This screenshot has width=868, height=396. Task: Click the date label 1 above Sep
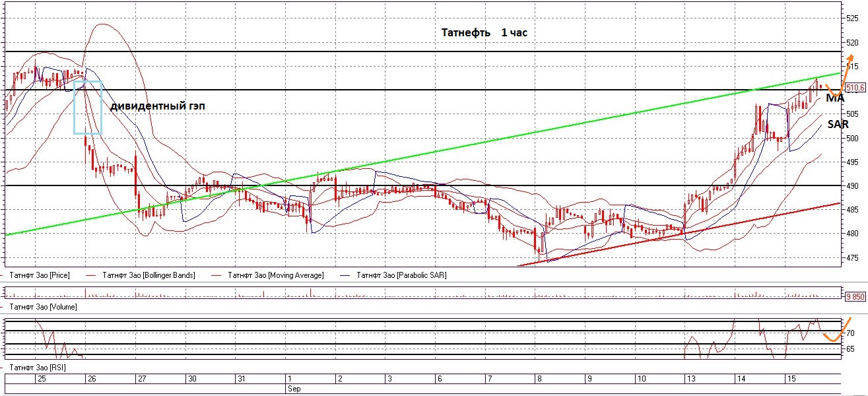[289, 379]
